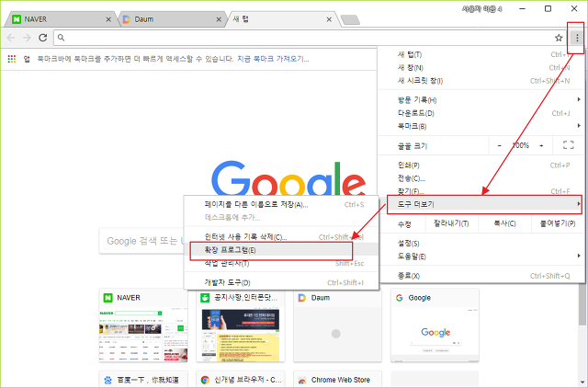Maximize the Chrome window

coord(548,8)
